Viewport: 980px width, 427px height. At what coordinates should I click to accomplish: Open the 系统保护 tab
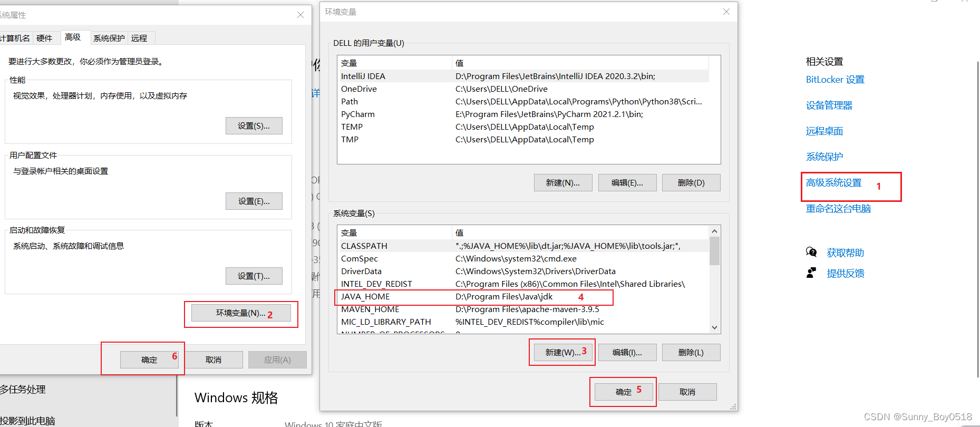pos(109,38)
